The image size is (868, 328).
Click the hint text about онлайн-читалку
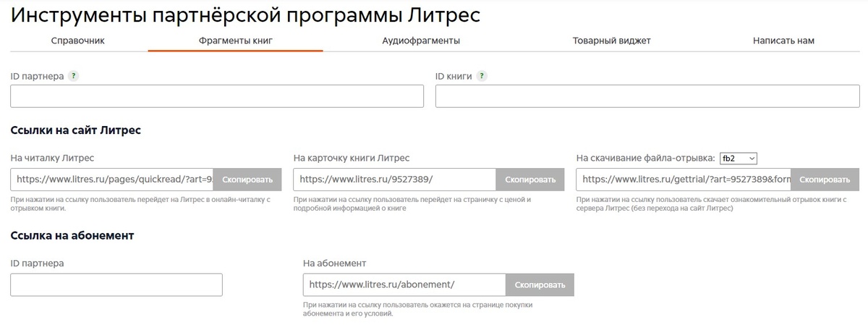pyautogui.click(x=140, y=203)
